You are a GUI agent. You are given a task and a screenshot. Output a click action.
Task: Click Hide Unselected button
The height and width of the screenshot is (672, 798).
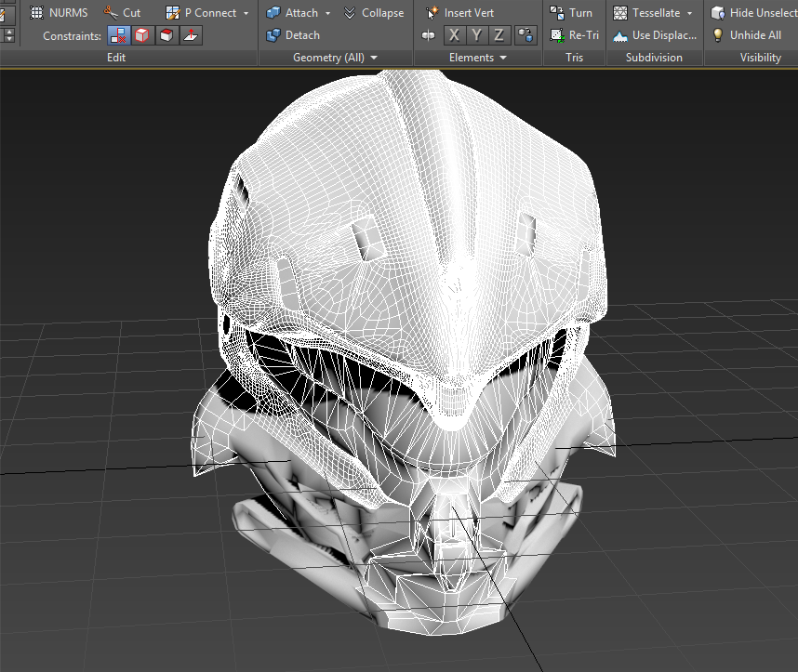point(754,13)
